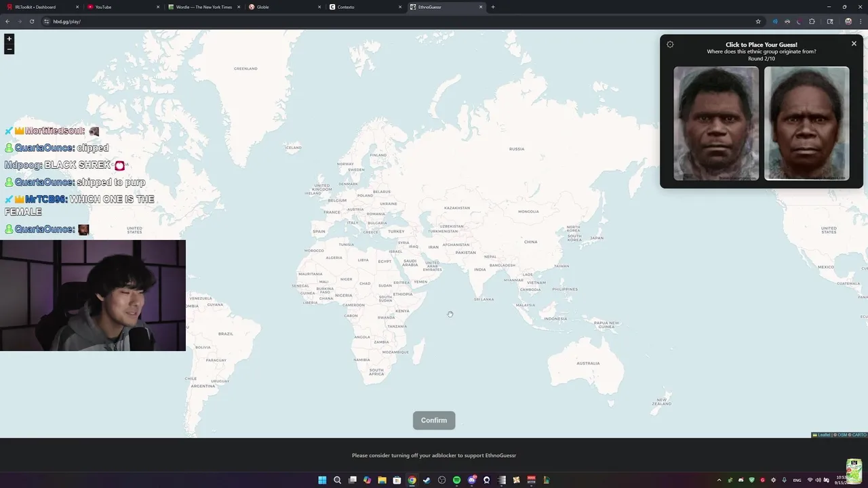Screen dimensions: 868x488
Task: View site information icon in address bar
Action: 47,22
